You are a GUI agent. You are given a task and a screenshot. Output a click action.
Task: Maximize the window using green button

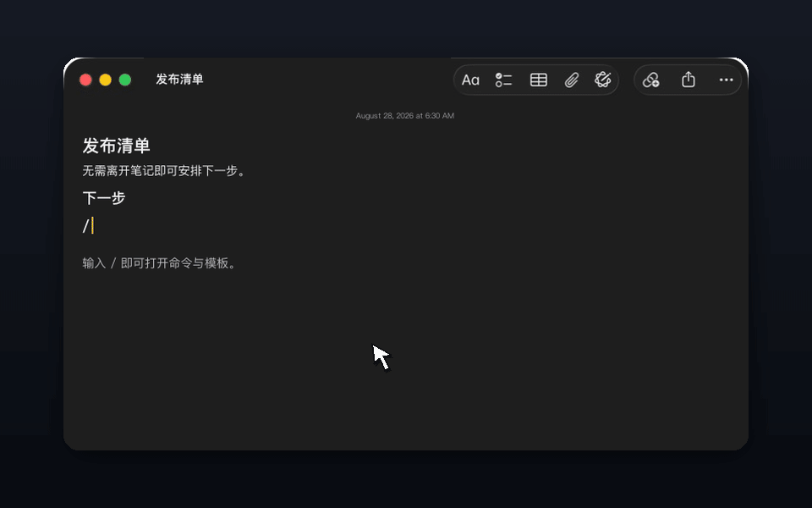point(125,80)
